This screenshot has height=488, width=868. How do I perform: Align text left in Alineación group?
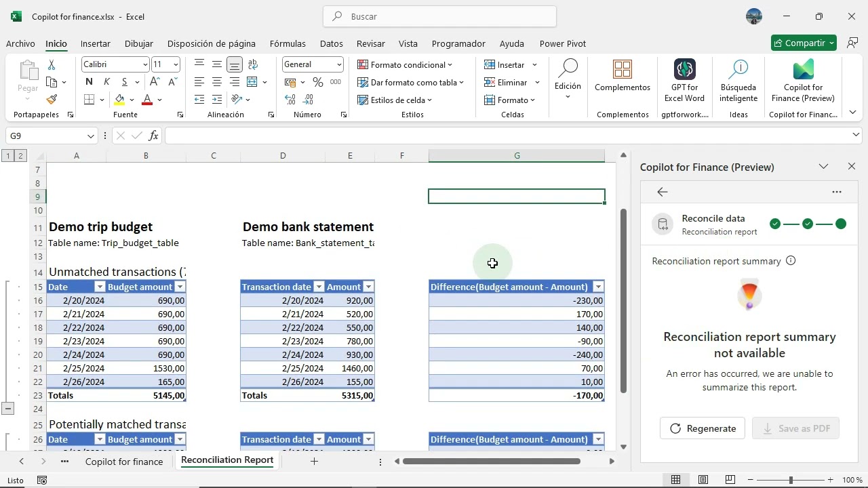[x=199, y=82]
